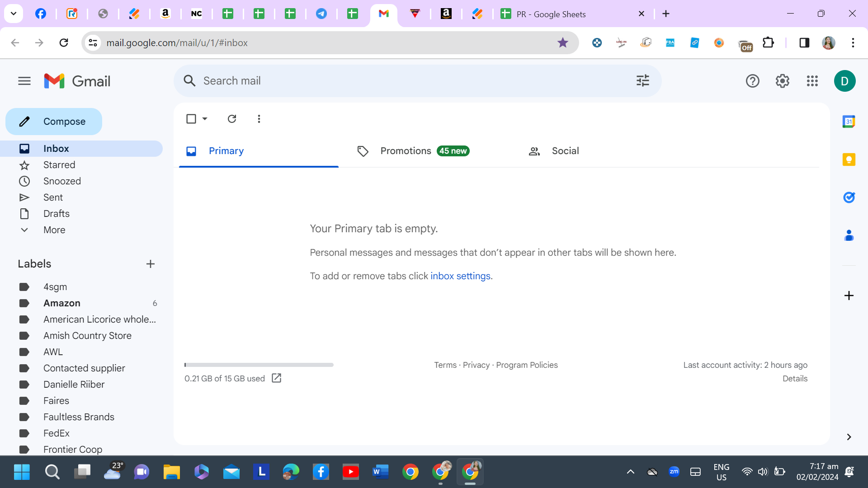This screenshot has width=868, height=488.
Task: Open the Chrome three-dot menu
Action: [x=853, y=42]
